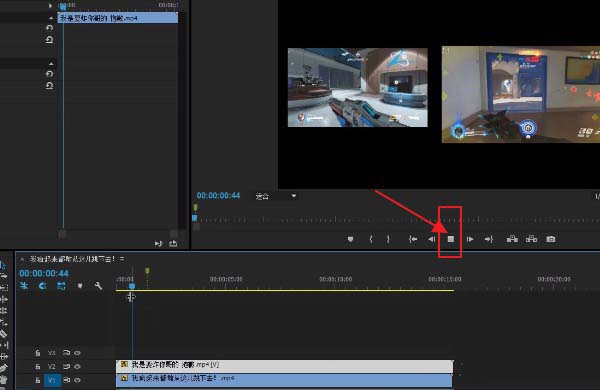
Task: Click the left zoom handle under Effect Controls timeline
Action: [x=62, y=233]
